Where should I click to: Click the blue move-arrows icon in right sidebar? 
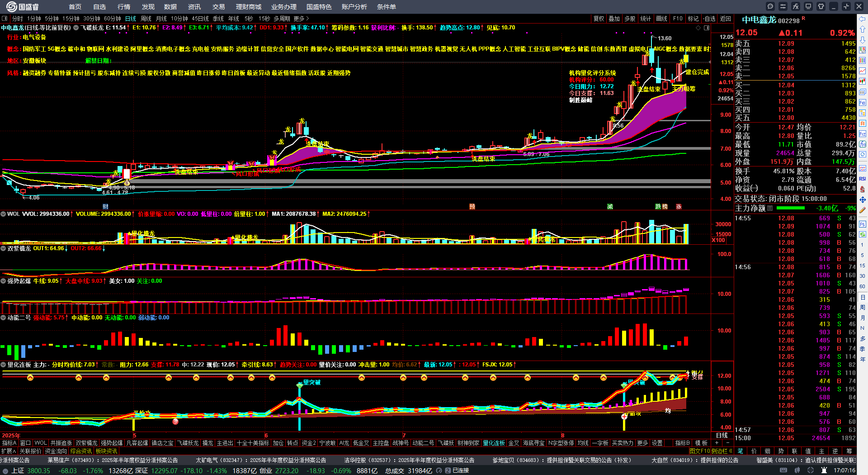tap(863, 199)
